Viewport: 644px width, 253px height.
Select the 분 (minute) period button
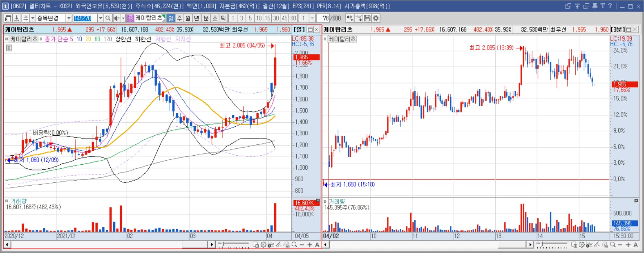click(206, 18)
